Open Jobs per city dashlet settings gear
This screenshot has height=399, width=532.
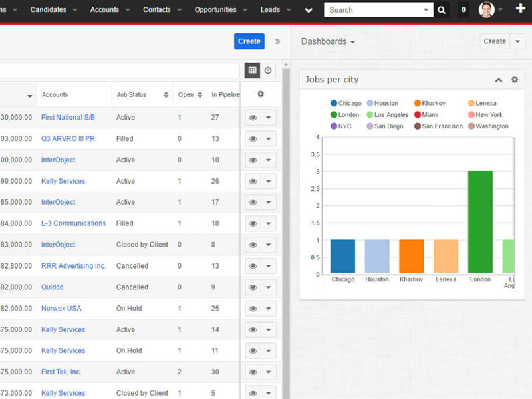(x=515, y=80)
